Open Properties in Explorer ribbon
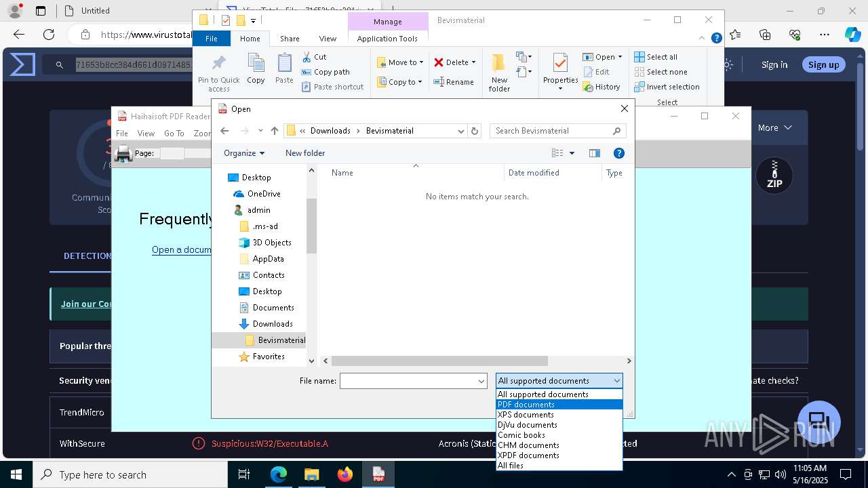 click(560, 73)
